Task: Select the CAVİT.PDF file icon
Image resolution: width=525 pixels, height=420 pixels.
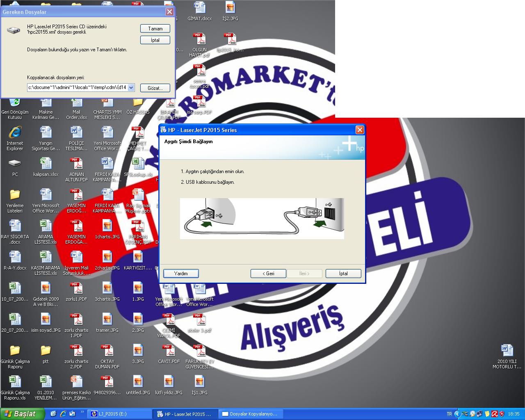Action: click(169, 350)
